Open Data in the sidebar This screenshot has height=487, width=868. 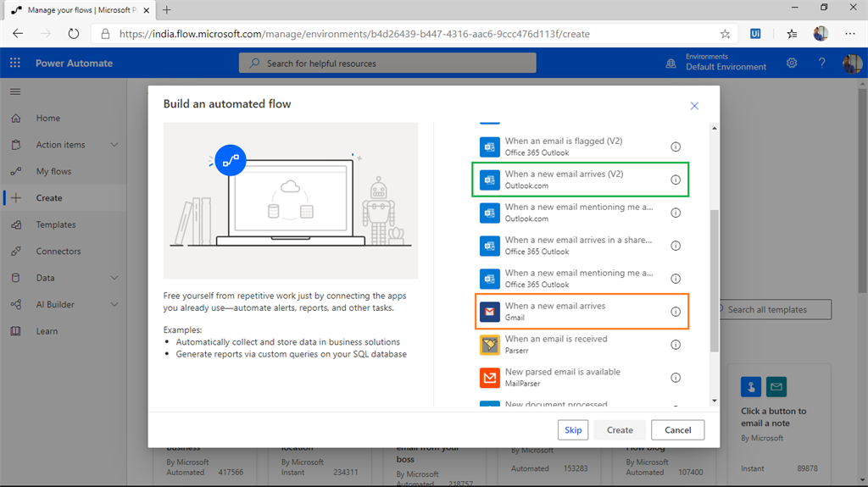click(46, 278)
